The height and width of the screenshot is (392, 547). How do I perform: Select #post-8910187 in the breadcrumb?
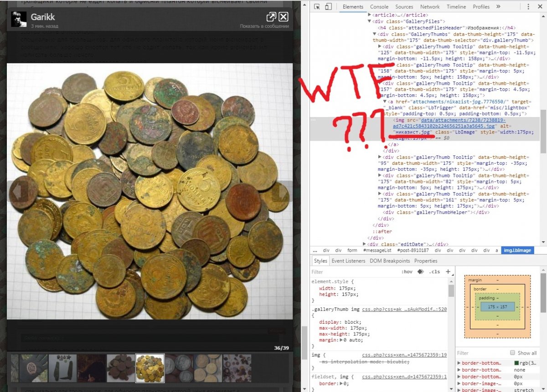[x=412, y=250]
